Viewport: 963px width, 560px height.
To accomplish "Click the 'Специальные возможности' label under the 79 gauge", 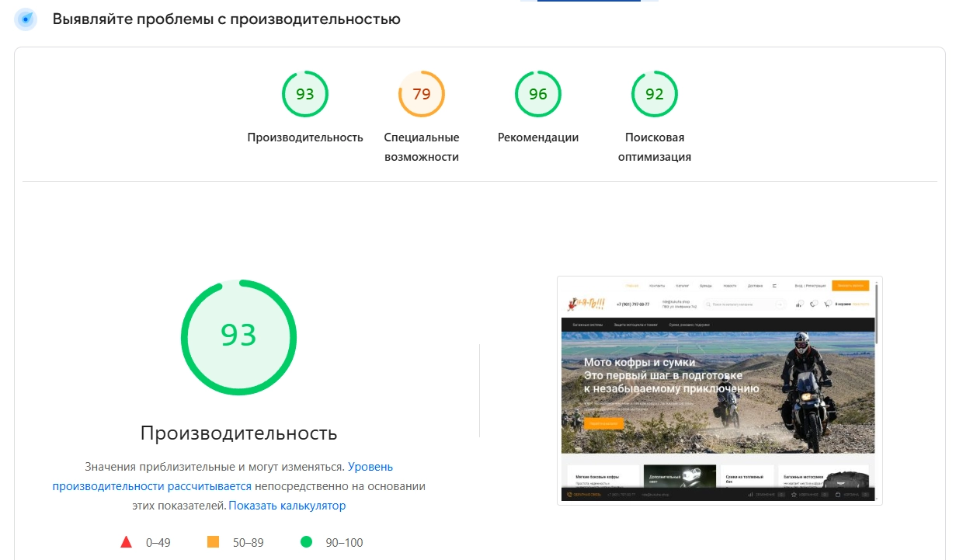I will 422,147.
